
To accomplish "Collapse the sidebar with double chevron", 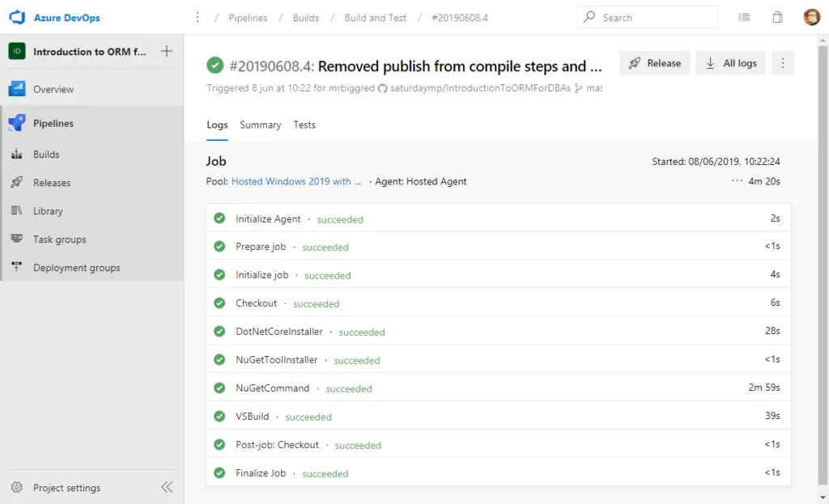I will 167,487.
